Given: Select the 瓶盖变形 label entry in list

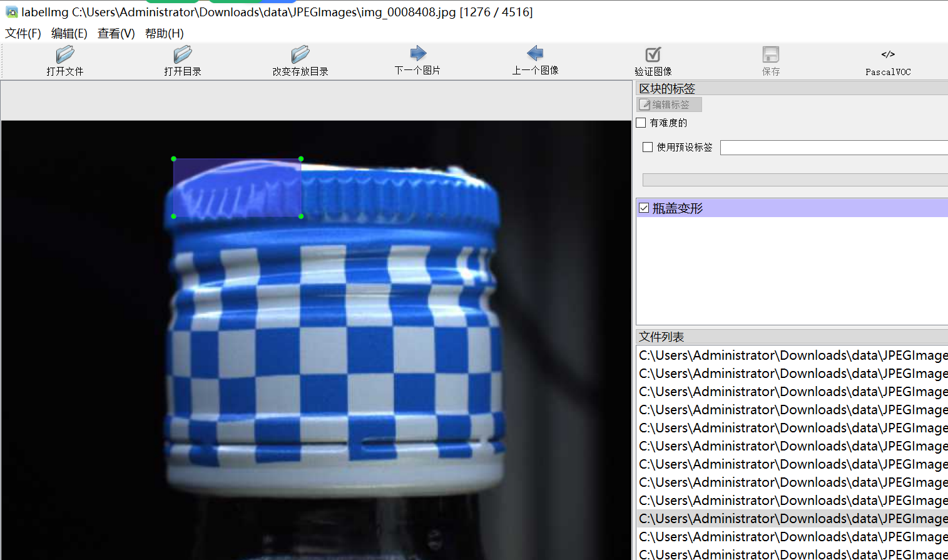Looking at the screenshot, I should pyautogui.click(x=793, y=208).
